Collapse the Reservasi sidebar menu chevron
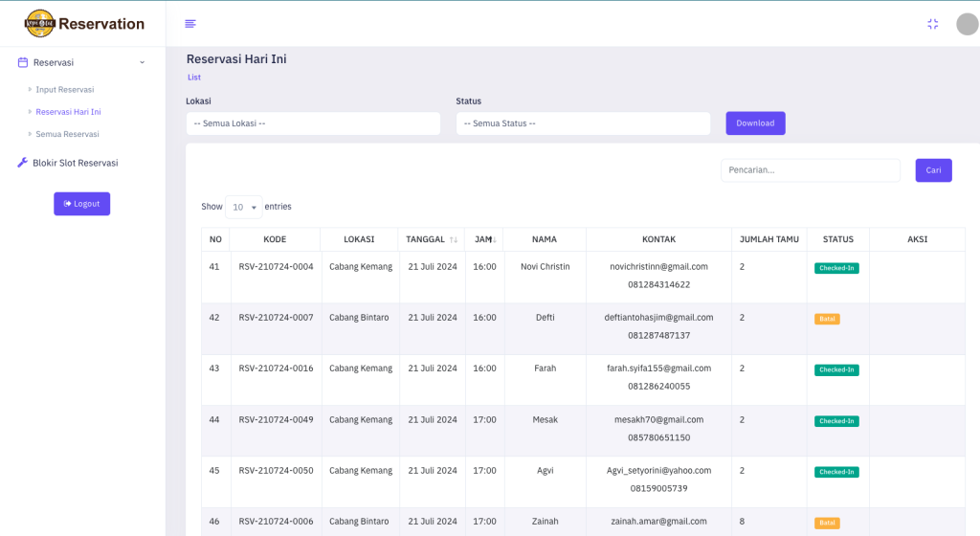This screenshot has width=980, height=536. 143,62
